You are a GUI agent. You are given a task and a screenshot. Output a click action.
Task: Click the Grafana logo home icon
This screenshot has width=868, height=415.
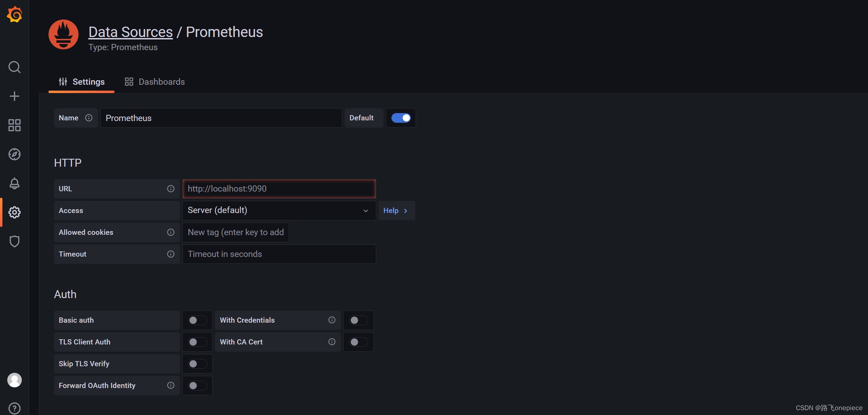click(x=15, y=15)
